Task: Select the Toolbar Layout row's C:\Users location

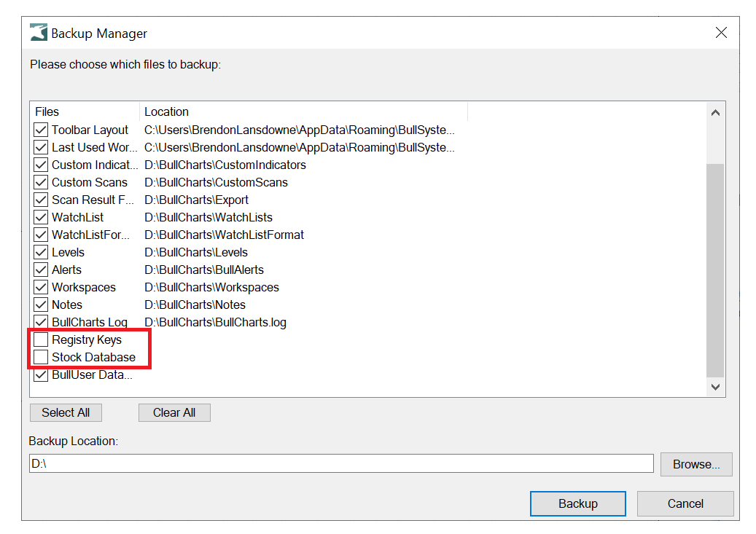Action: click(300, 130)
